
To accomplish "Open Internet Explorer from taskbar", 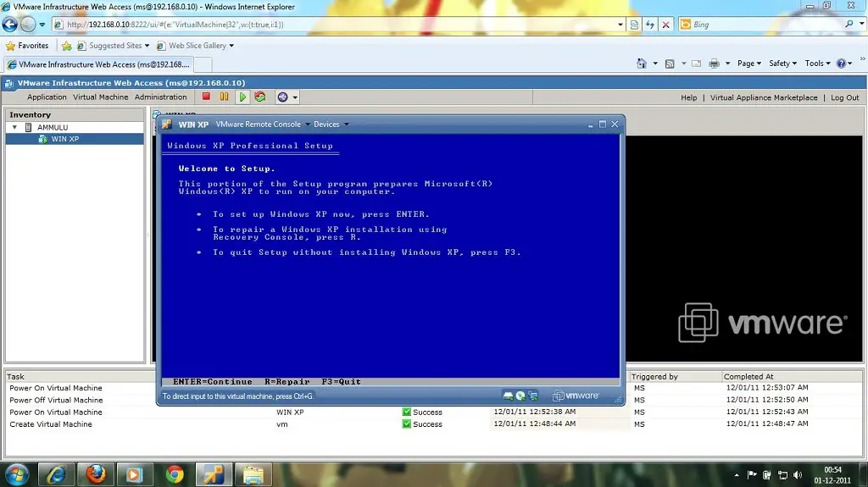I will coord(56,475).
